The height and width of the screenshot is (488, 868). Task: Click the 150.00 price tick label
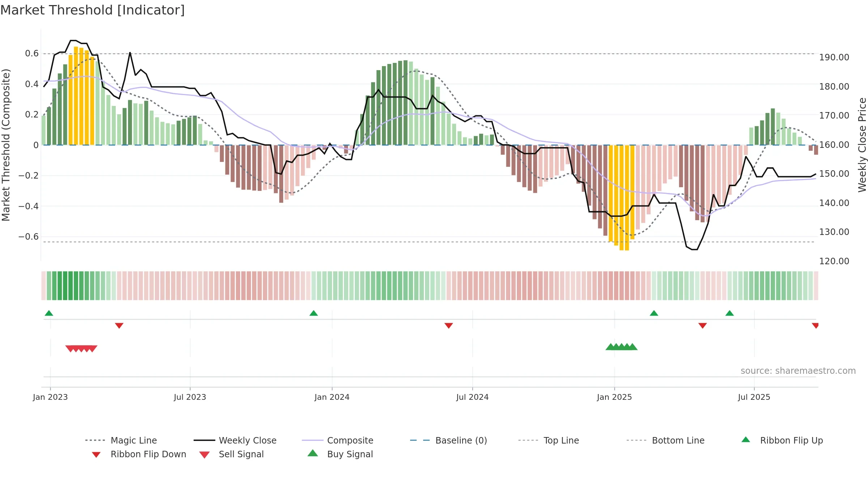pyautogui.click(x=834, y=174)
